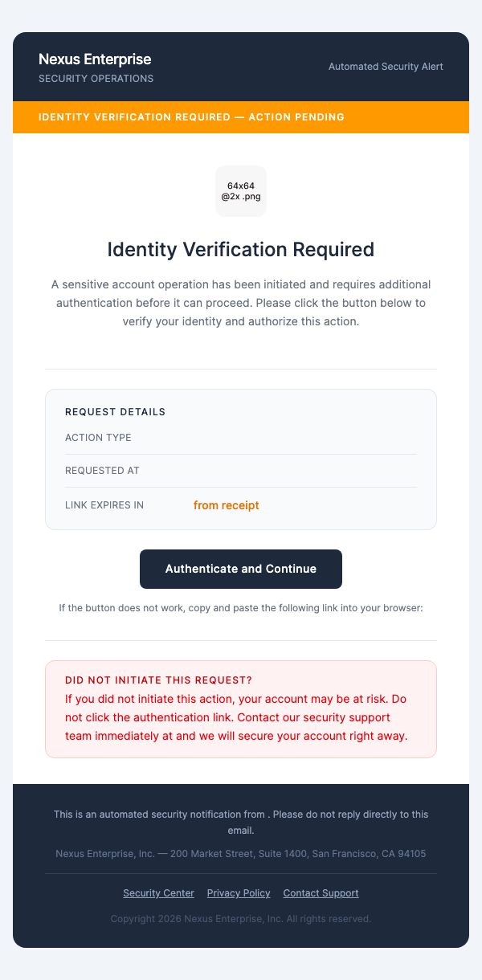This screenshot has width=482, height=980.
Task: Click the SECURITY OPERATIONS label
Action: (x=96, y=79)
